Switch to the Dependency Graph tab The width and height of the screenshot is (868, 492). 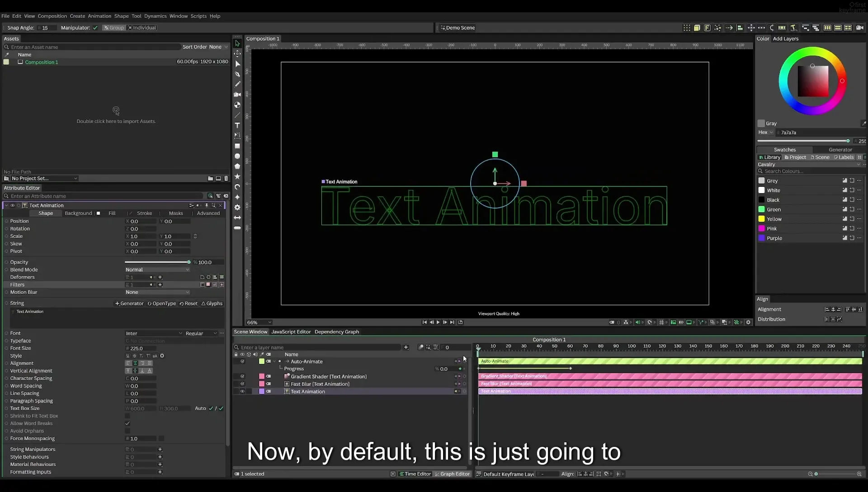pos(337,332)
